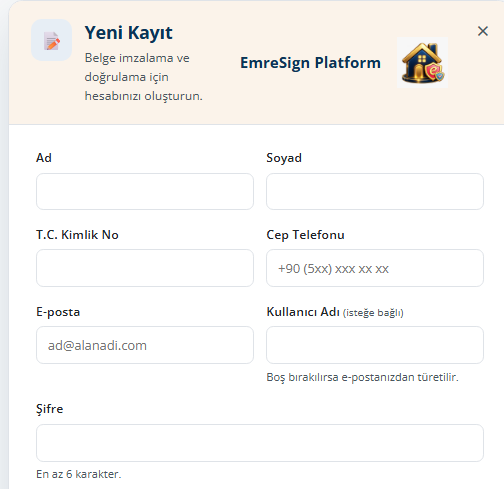Click the EmreSign house logo
The width and height of the screenshot is (504, 489).
(x=422, y=62)
